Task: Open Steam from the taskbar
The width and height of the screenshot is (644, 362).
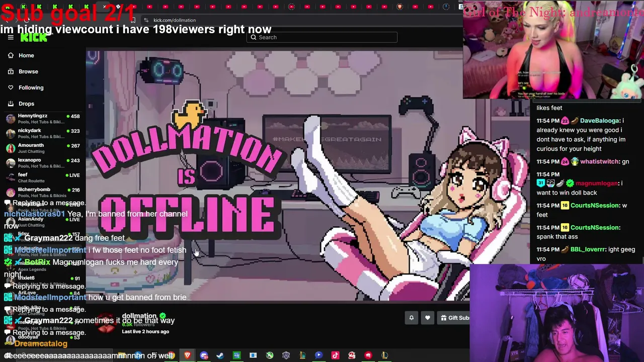Action: click(220, 355)
